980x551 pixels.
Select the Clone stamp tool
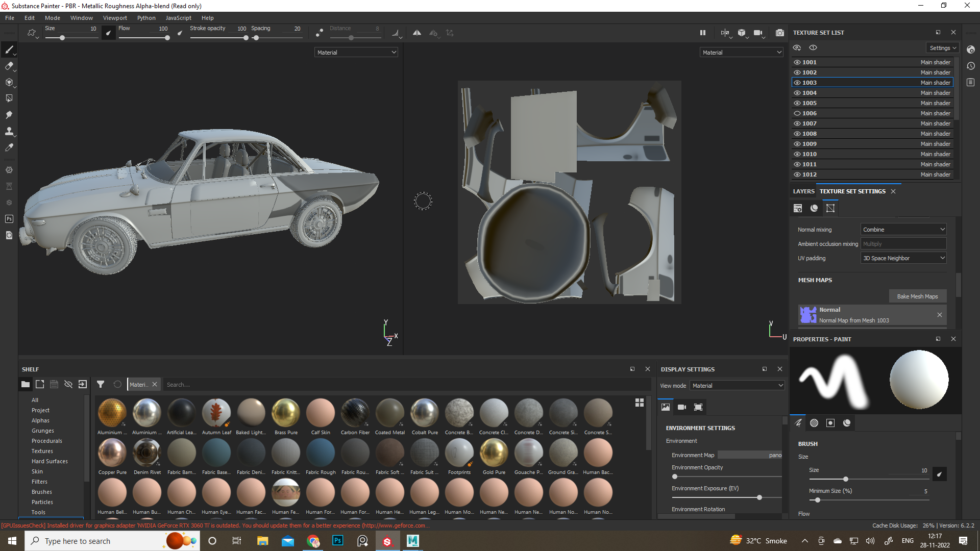(9, 131)
